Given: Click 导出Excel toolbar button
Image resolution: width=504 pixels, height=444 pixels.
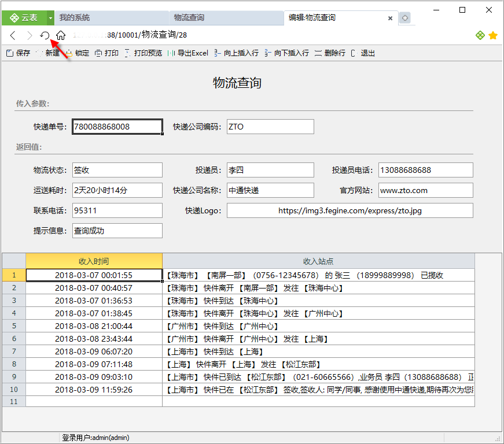Looking at the screenshot, I should (x=188, y=53).
